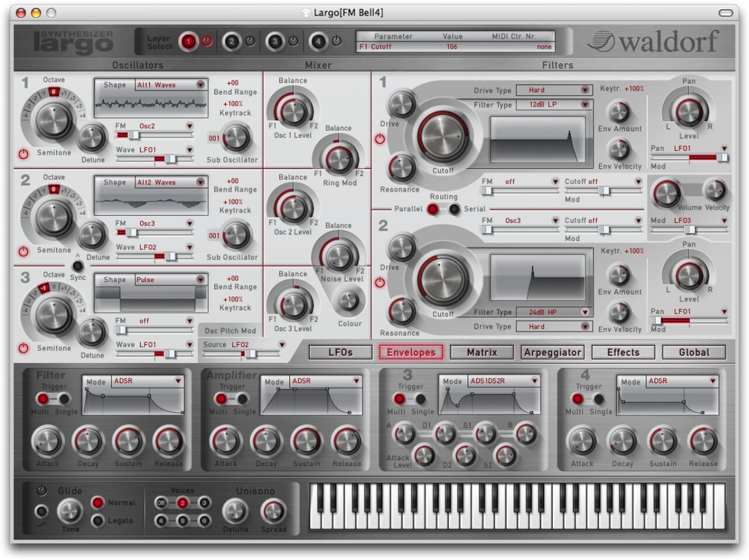
Task: Toggle Layer 1 power icon
Action: 207,42
